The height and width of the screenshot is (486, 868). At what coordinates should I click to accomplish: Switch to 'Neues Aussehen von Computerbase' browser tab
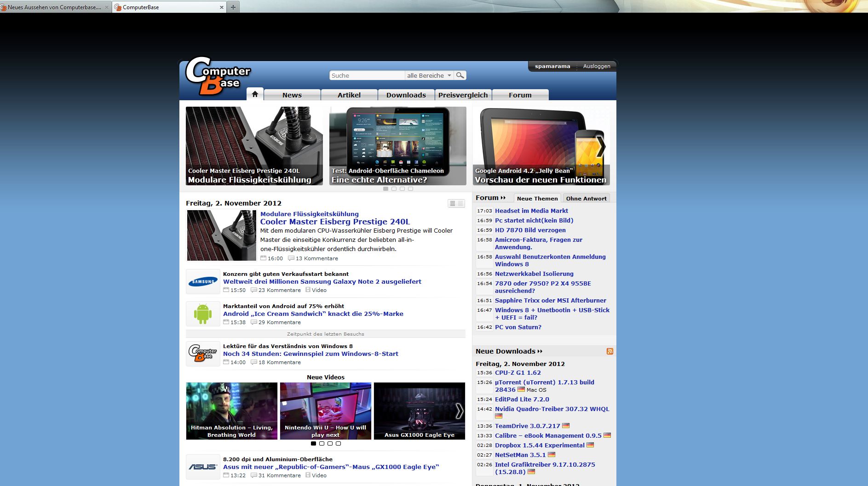coord(55,7)
